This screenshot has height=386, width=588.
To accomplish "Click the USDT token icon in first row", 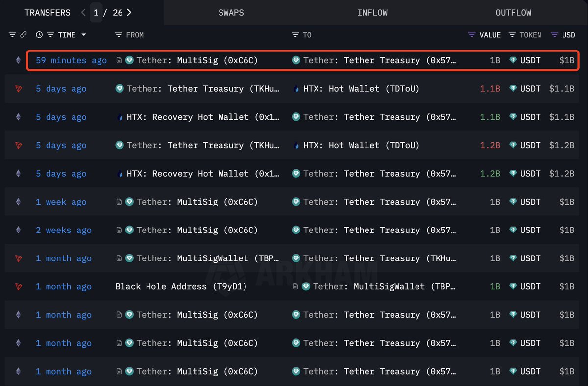I will pos(513,60).
